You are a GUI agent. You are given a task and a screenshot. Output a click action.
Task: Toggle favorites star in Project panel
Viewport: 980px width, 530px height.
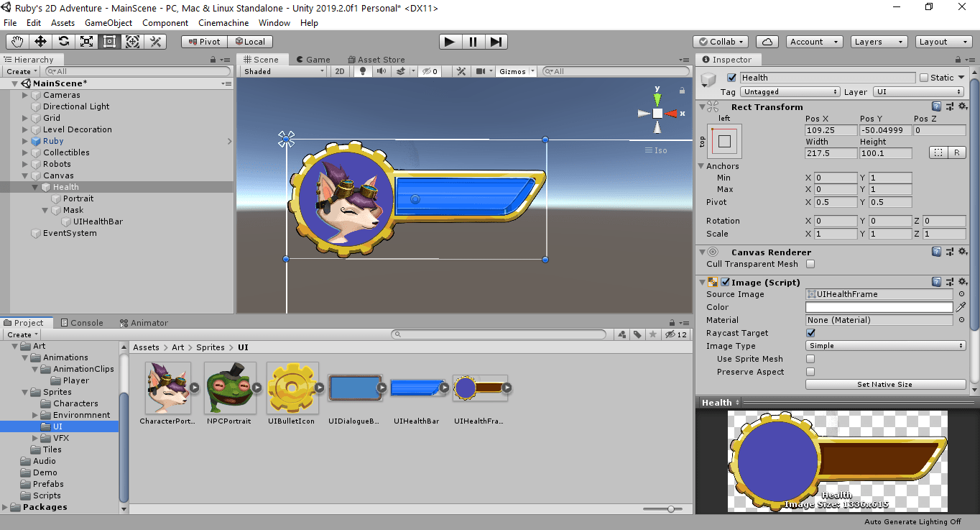click(x=652, y=334)
